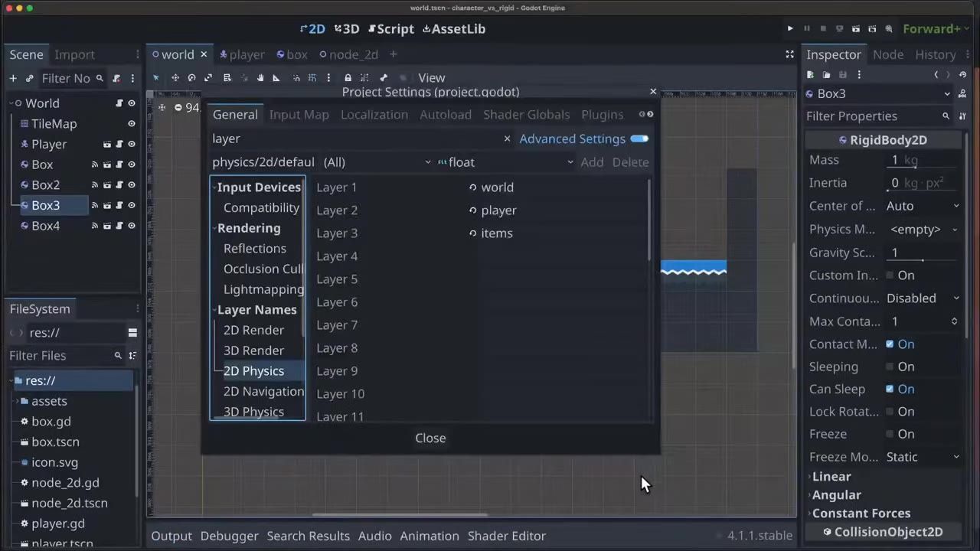This screenshot has height=551, width=980.
Task: Switch to the Input Map tab
Action: [x=299, y=115]
